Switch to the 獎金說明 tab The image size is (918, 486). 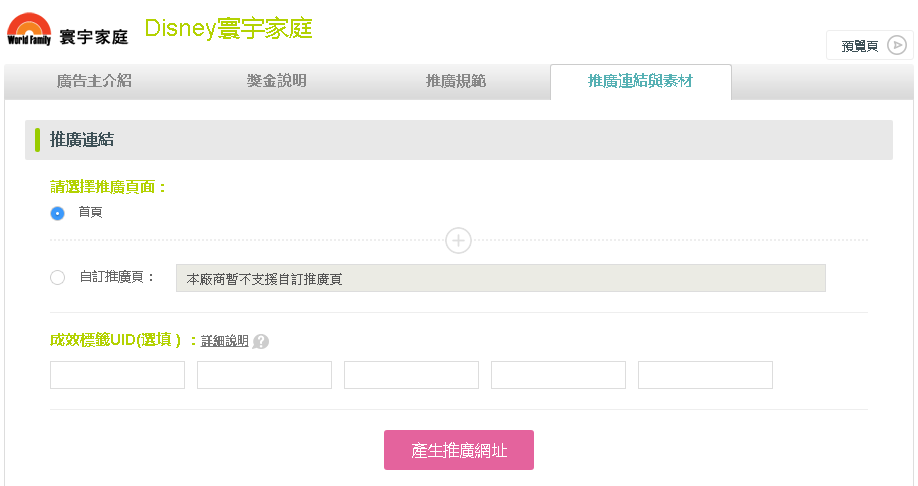pyautogui.click(x=276, y=81)
